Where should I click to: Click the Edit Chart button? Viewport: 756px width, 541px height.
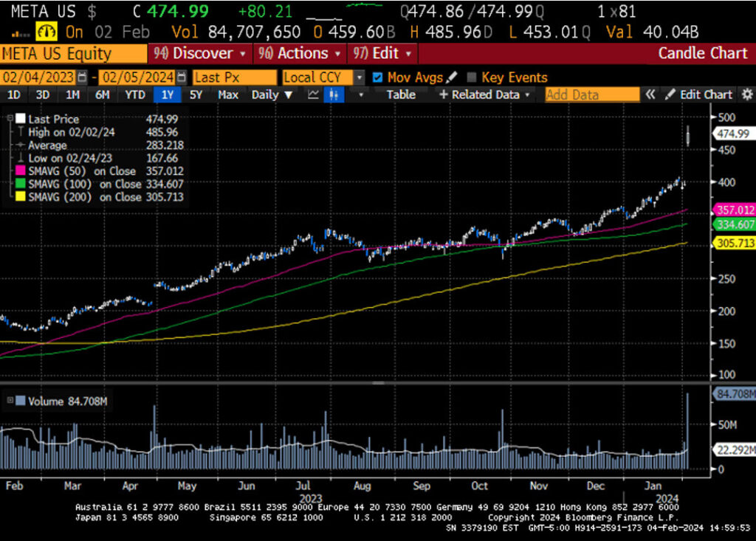699,94
